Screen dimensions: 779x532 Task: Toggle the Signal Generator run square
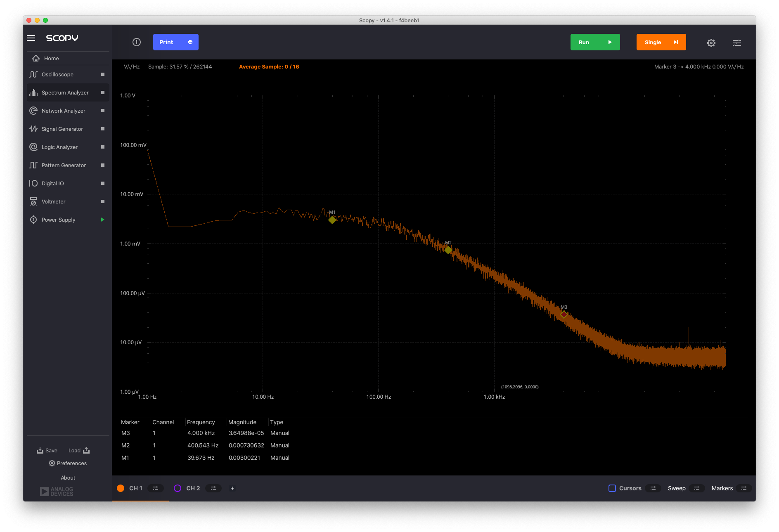point(103,129)
